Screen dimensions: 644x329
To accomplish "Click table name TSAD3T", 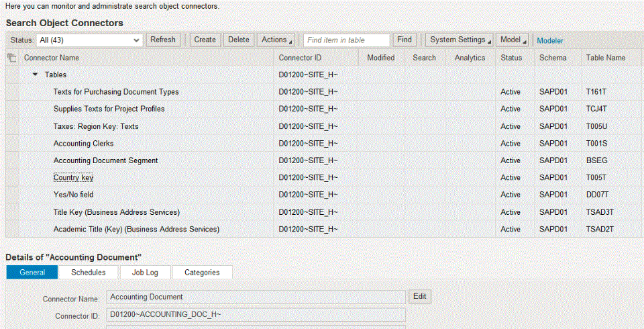I will (600, 212).
